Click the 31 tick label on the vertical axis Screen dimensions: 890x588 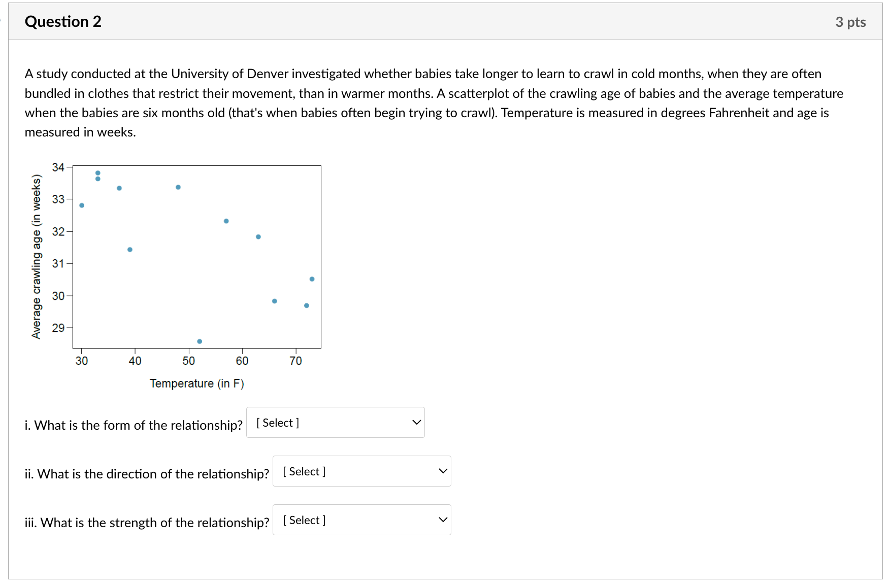58,263
